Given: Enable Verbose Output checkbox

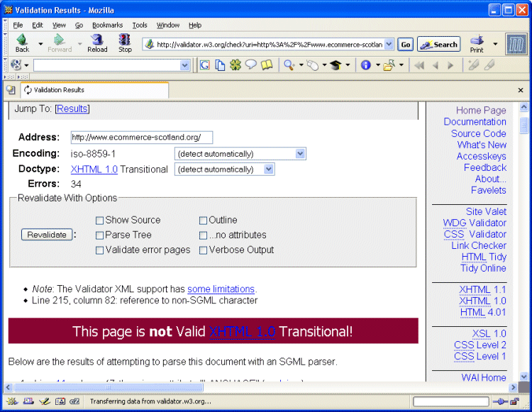Looking at the screenshot, I should coord(203,250).
